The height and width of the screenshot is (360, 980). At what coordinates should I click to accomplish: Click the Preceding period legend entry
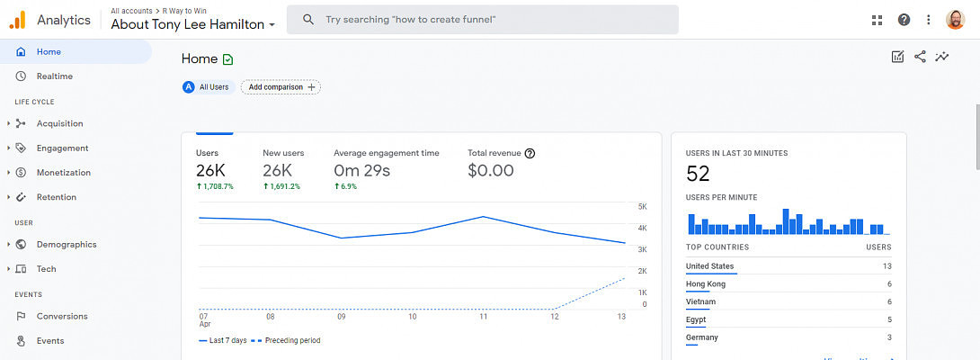coord(286,340)
